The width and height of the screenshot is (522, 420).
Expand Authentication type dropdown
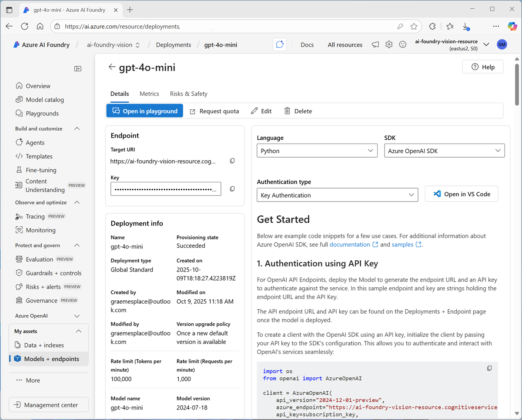pos(337,195)
